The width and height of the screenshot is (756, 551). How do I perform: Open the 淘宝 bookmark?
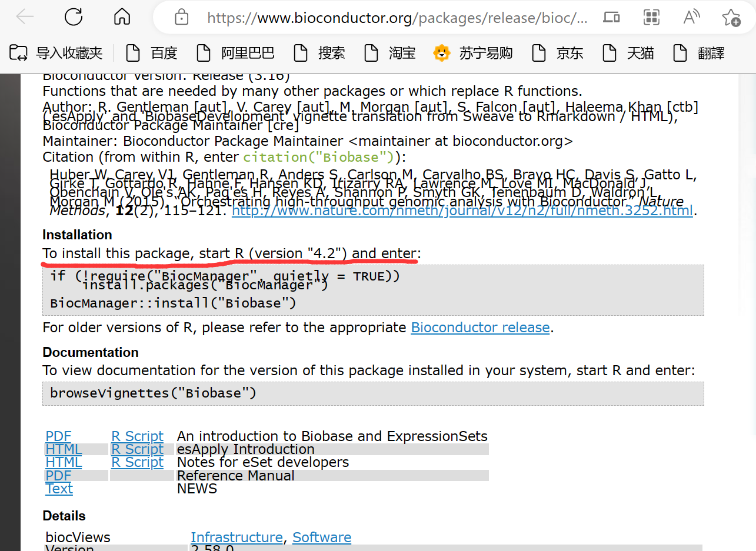click(x=390, y=53)
